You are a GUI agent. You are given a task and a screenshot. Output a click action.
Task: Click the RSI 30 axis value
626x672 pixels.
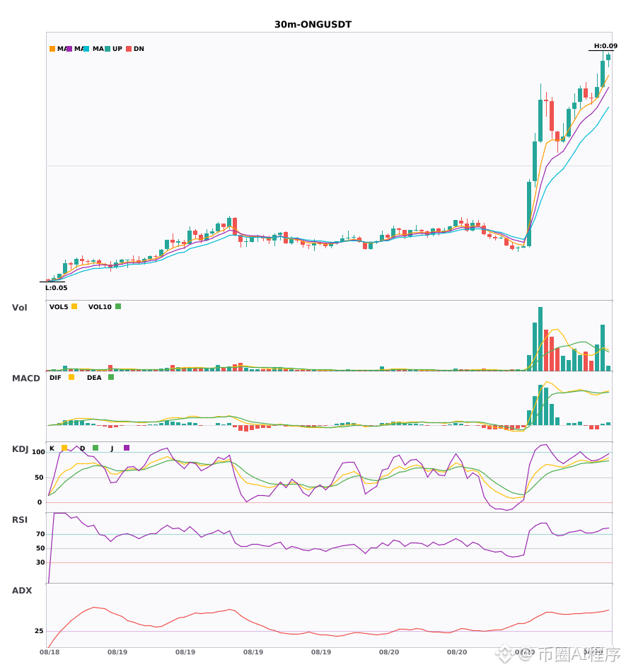[x=40, y=562]
